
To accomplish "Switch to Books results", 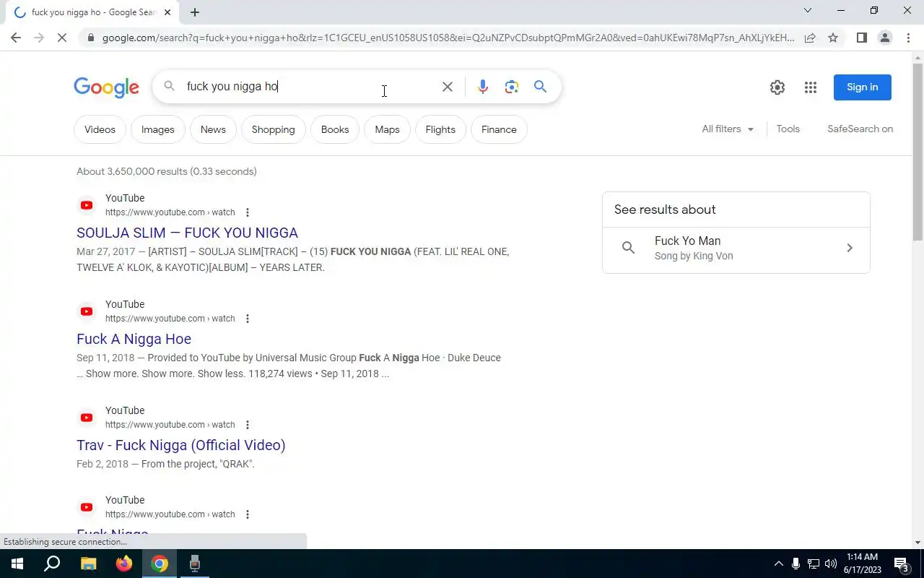I will click(335, 130).
